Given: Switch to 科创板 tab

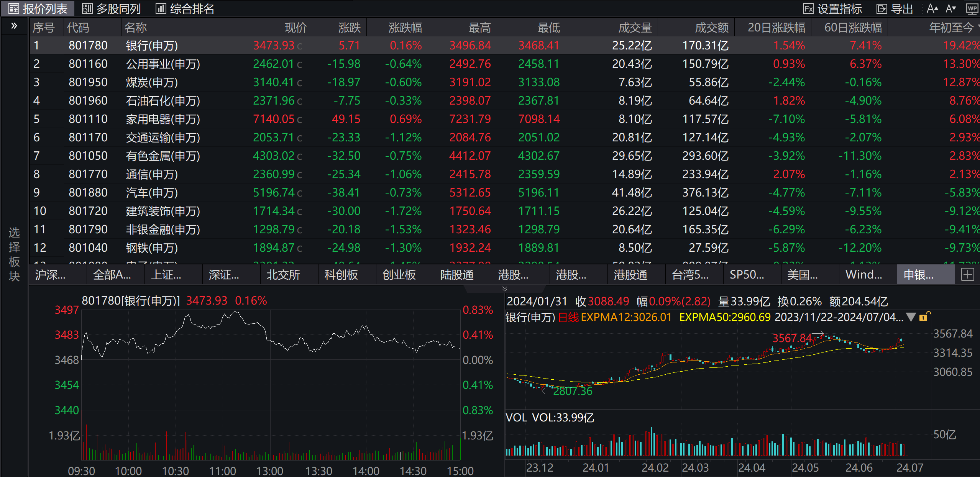Looking at the screenshot, I should coord(341,274).
